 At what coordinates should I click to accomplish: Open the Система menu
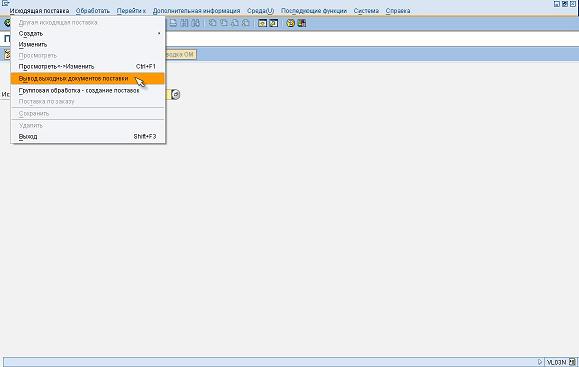(x=366, y=11)
